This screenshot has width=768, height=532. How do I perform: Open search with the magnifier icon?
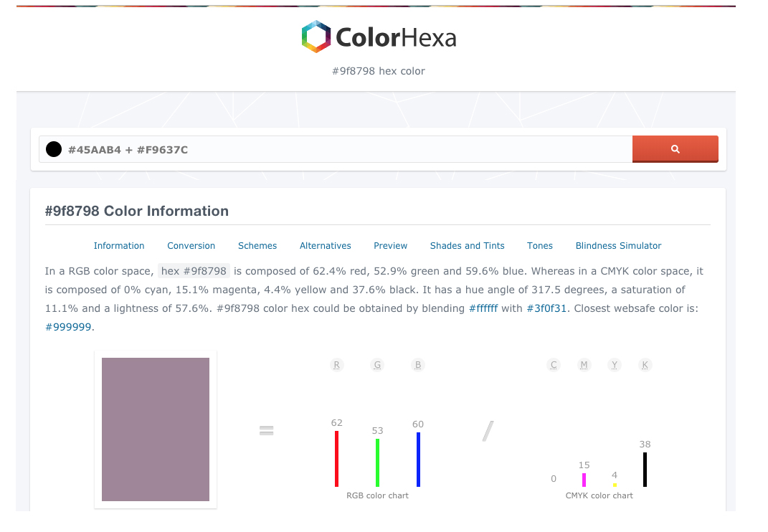pyautogui.click(x=674, y=148)
